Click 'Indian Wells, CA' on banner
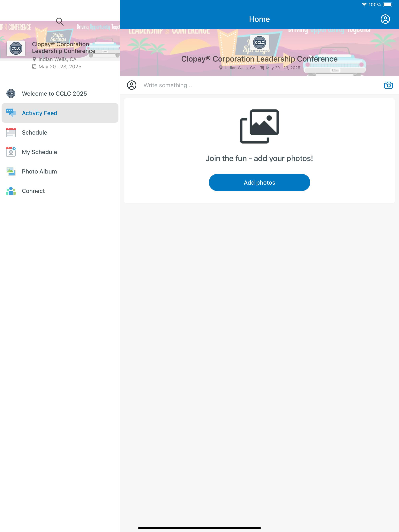The image size is (399, 532). point(240,68)
